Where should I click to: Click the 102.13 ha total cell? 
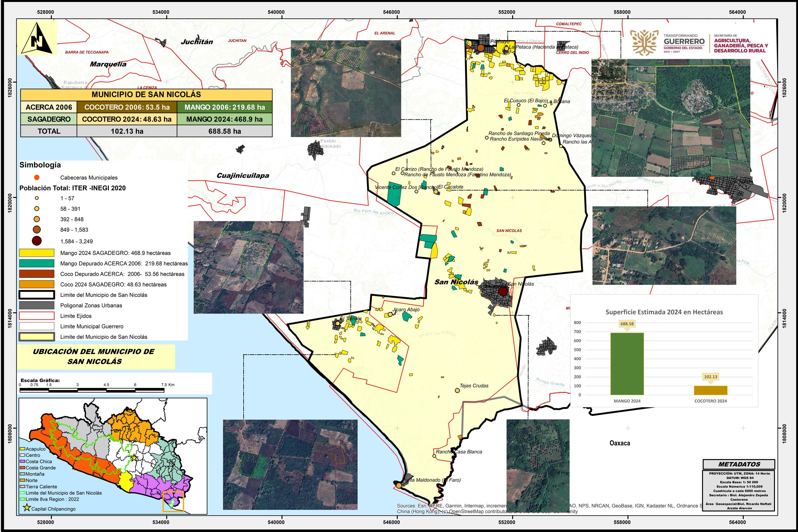[127, 131]
